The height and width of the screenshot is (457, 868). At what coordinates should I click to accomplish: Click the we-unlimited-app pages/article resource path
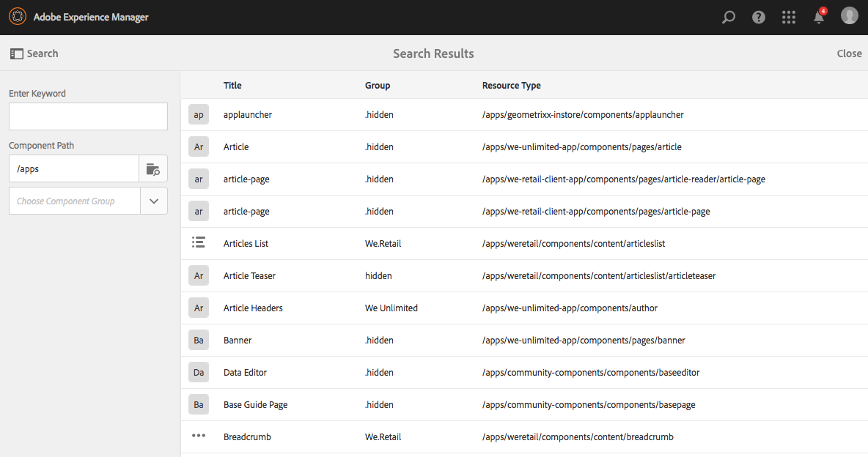click(x=582, y=146)
